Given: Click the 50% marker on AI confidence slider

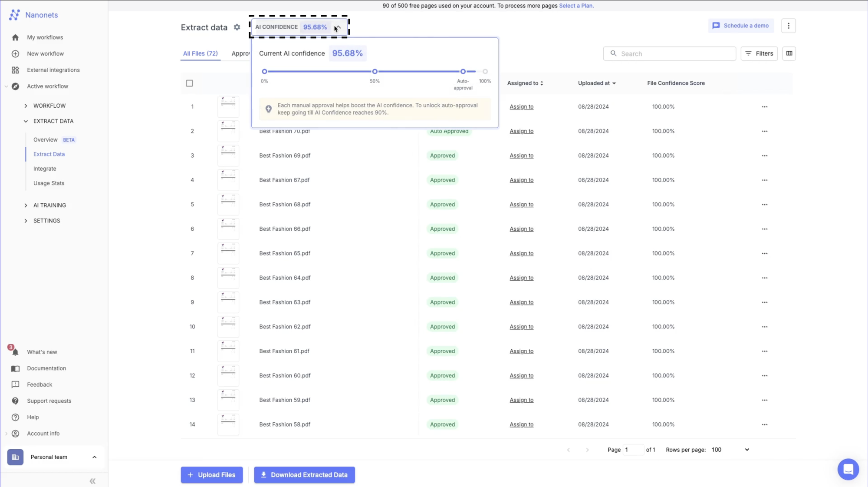Looking at the screenshot, I should pos(375,71).
